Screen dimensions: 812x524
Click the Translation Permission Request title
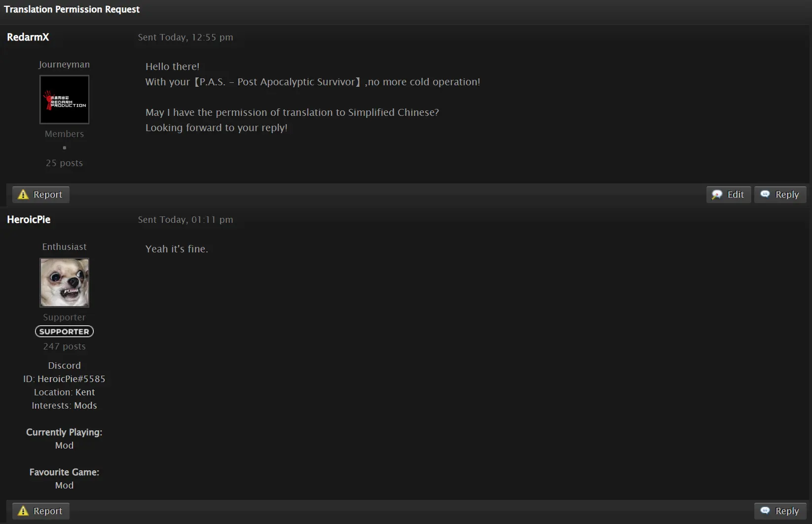tap(72, 9)
